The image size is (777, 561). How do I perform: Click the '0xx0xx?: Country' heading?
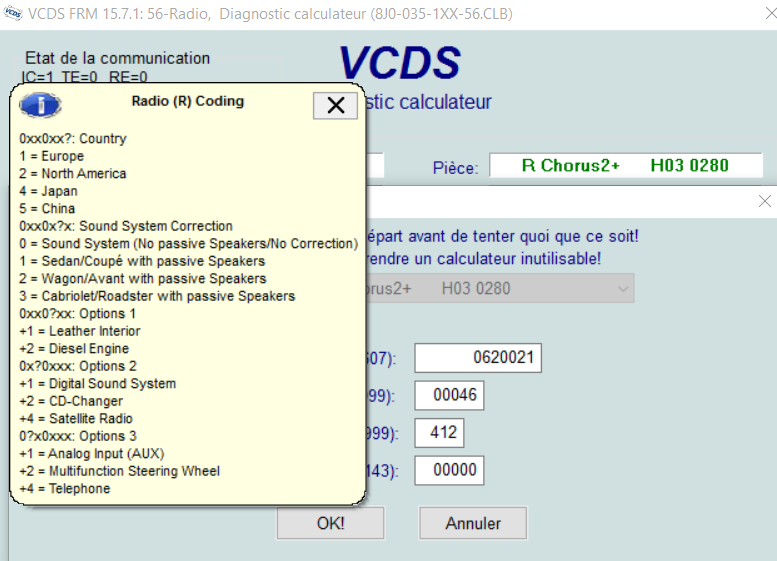pyautogui.click(x=73, y=138)
